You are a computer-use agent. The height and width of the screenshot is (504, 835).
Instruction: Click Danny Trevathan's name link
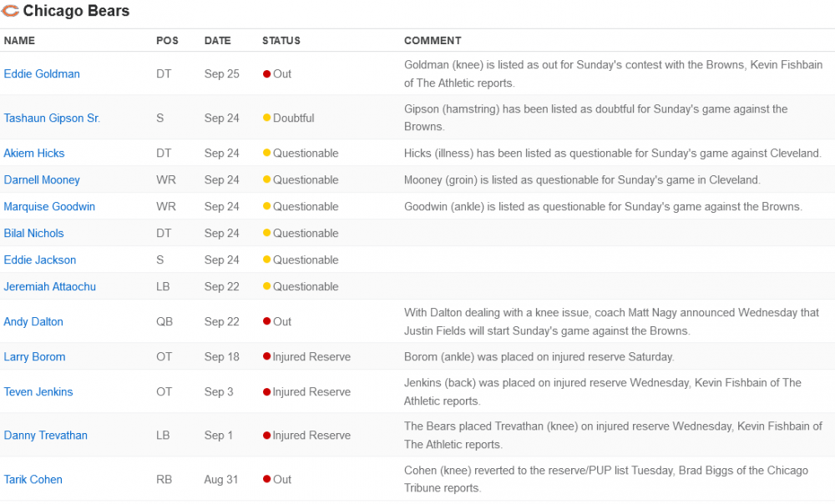(x=45, y=436)
